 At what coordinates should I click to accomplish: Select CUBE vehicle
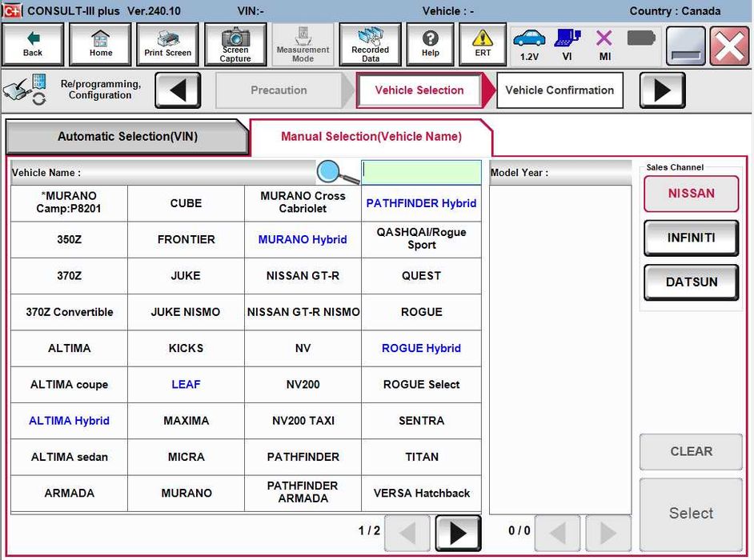tap(186, 203)
